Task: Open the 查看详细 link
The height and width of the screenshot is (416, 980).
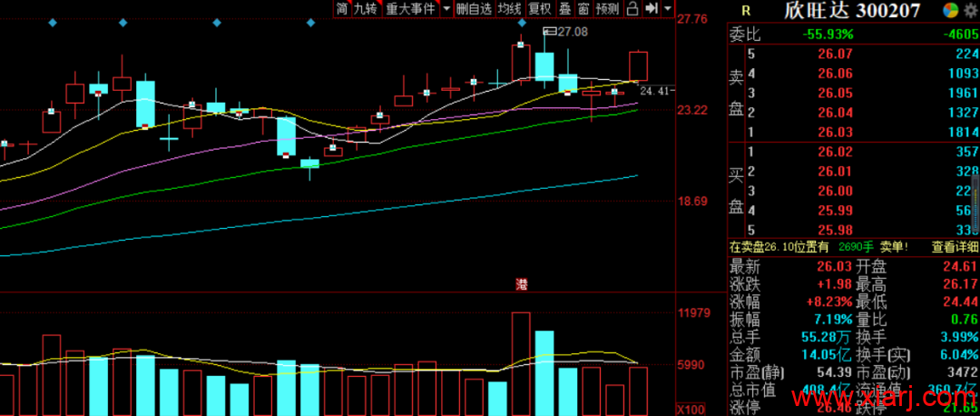Action: coord(954,247)
